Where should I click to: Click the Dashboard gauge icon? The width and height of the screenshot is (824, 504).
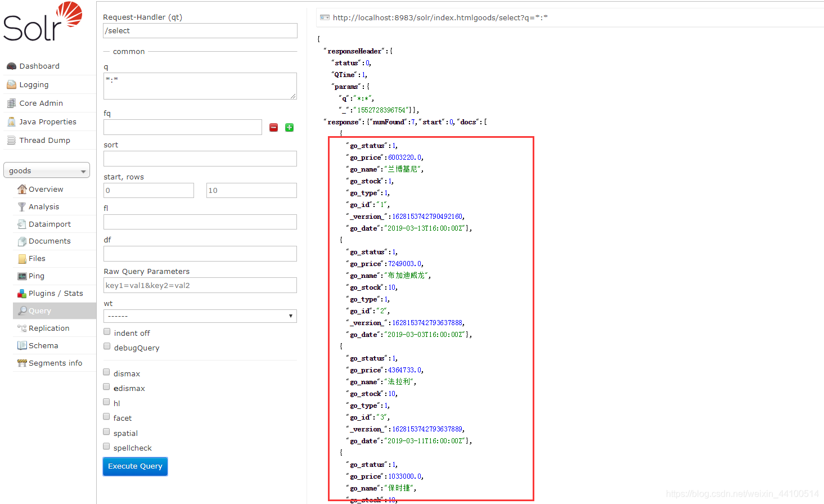[11, 66]
